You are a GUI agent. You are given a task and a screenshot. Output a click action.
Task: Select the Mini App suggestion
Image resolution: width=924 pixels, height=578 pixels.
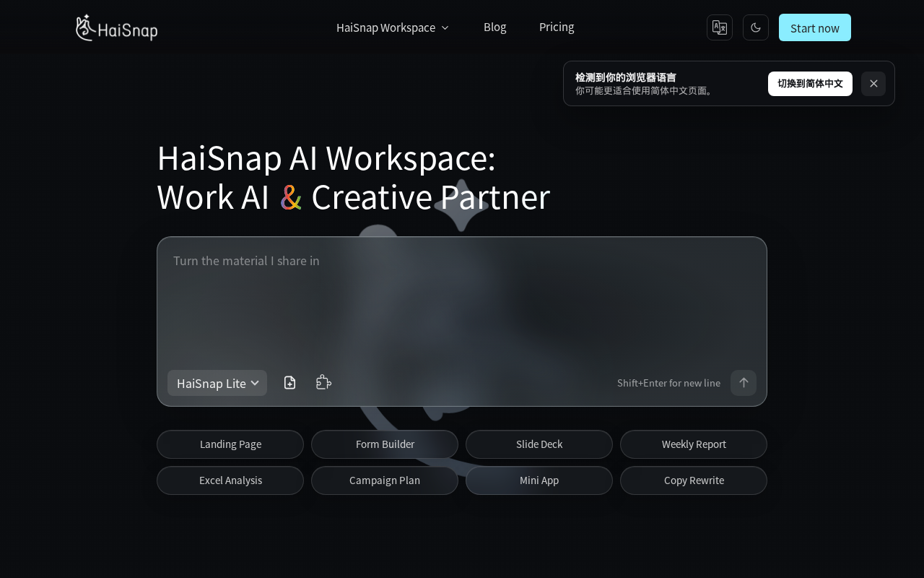[x=539, y=480]
